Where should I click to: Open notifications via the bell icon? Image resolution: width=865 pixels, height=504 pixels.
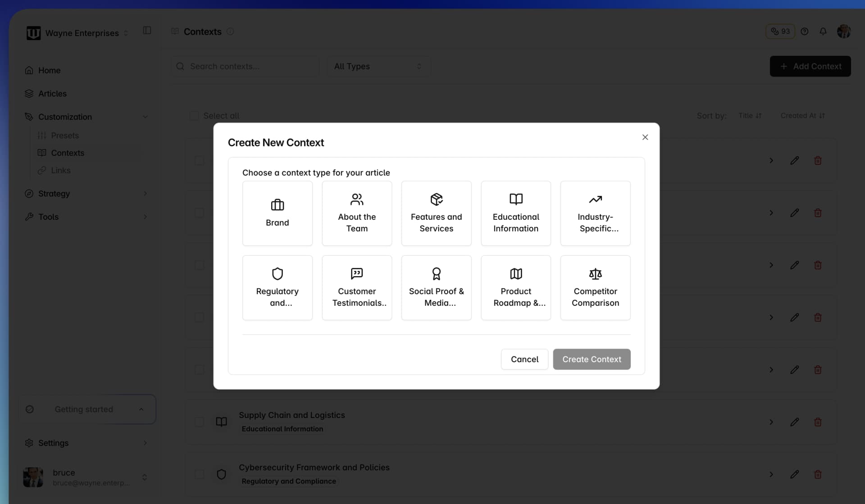tap(823, 31)
